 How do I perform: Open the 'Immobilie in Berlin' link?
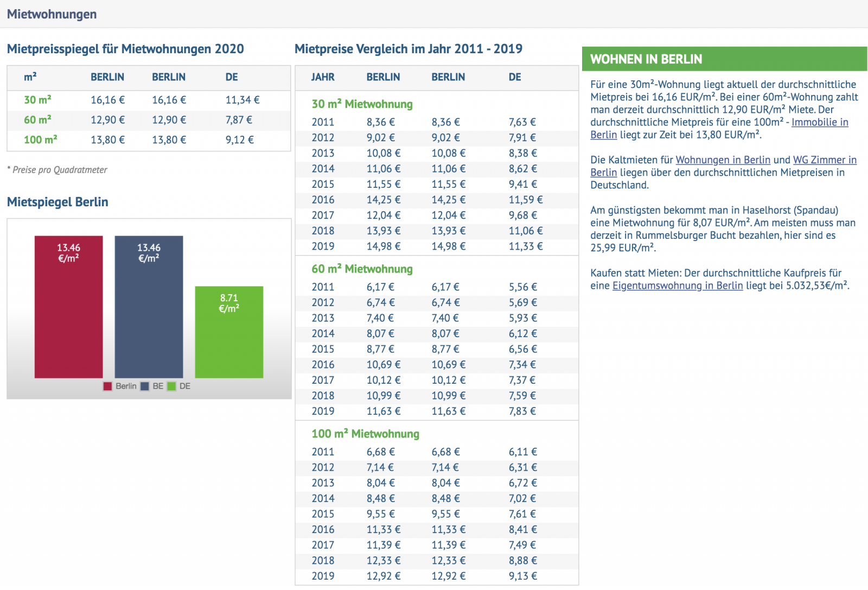click(x=820, y=122)
